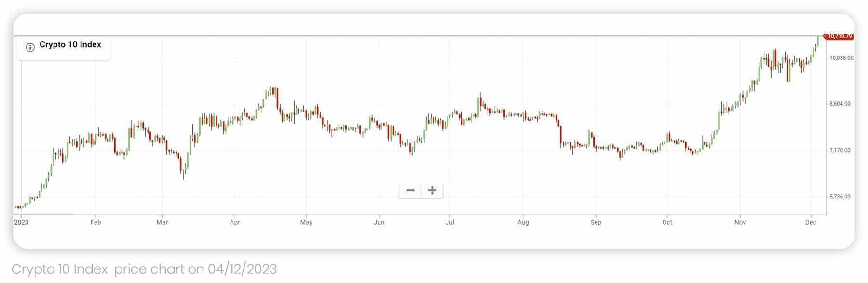Click the zoom-out minus icon
Image resolution: width=868 pixels, height=283 pixels.
410,190
